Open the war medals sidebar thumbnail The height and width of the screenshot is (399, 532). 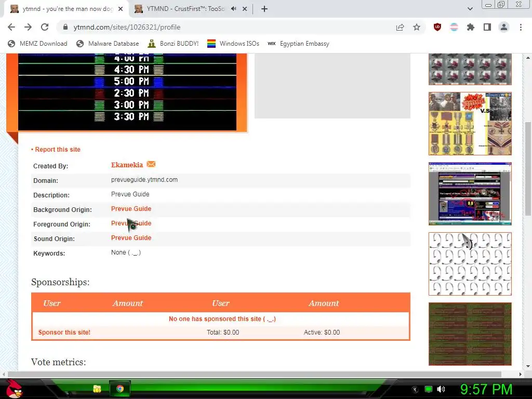[470, 124]
